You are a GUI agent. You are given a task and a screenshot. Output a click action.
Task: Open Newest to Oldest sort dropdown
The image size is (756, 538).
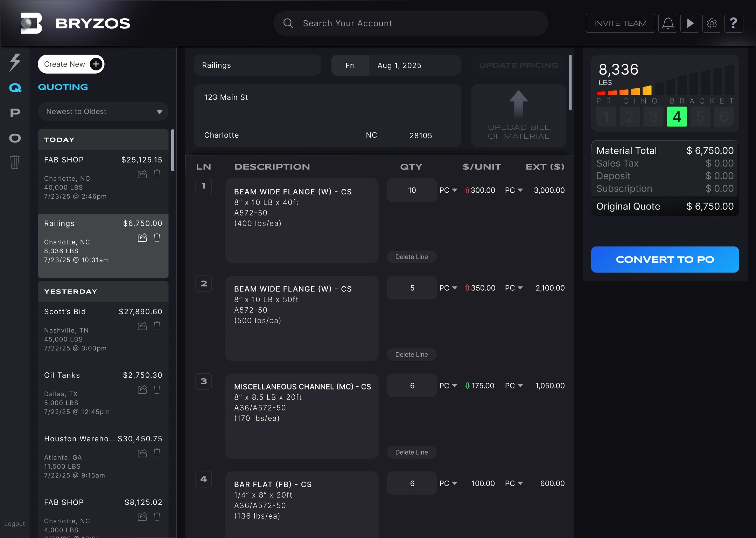coord(103,112)
